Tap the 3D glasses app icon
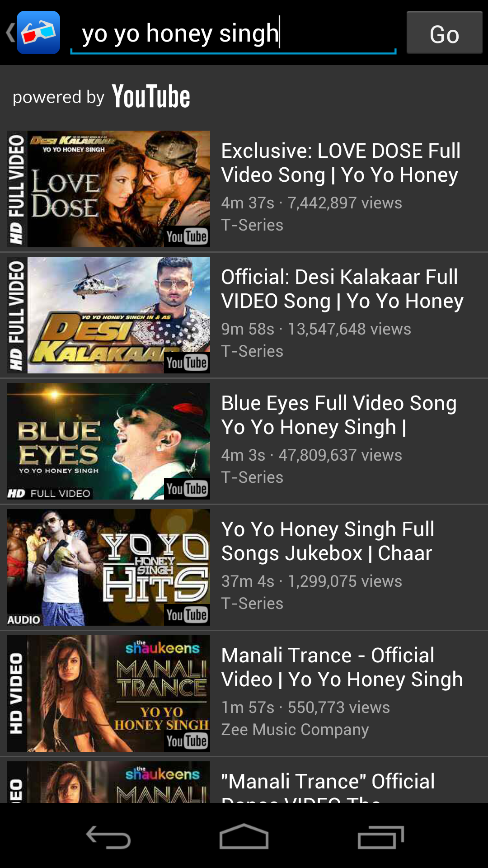Screen dimensions: 488x868 [38, 33]
